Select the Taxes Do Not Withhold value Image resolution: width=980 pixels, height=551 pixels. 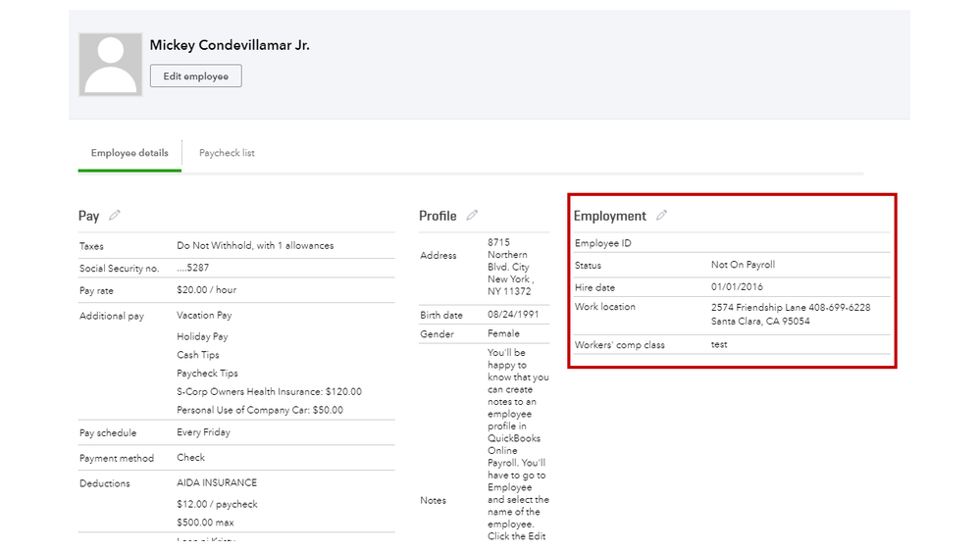click(x=255, y=246)
